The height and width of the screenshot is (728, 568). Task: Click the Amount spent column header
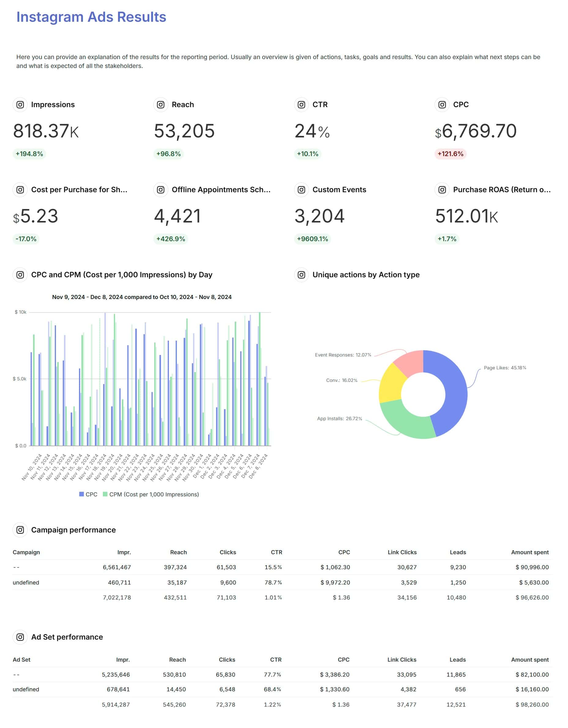[530, 552]
